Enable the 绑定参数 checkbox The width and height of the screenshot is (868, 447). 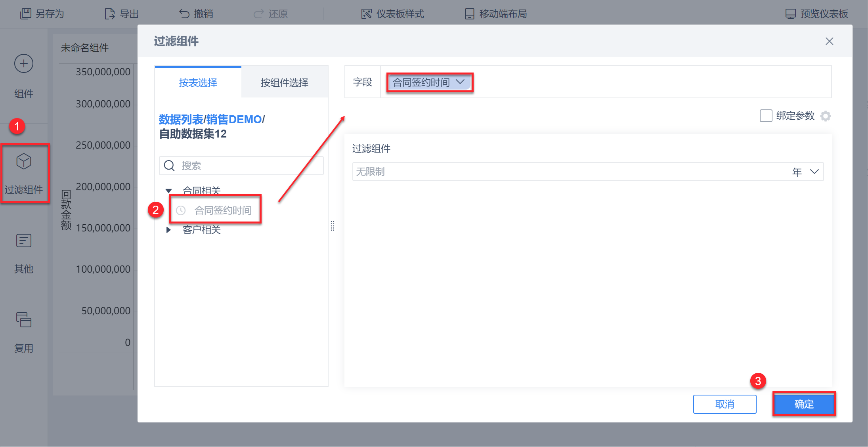(766, 116)
